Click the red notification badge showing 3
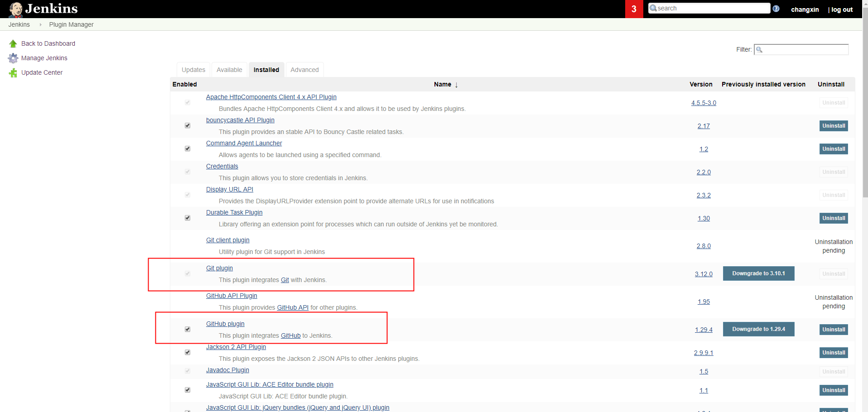Viewport: 868px width, 412px height. coord(633,9)
